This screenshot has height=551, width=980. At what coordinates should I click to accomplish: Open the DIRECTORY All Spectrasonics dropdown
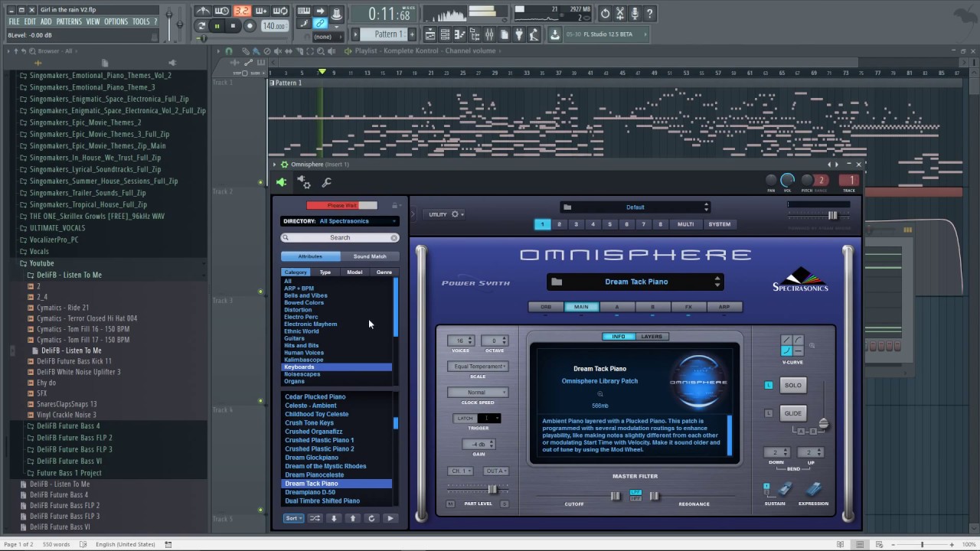tap(340, 221)
